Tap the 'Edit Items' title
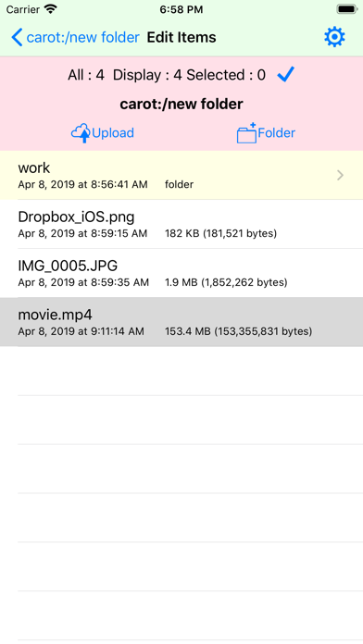The image size is (363, 644). [181, 37]
